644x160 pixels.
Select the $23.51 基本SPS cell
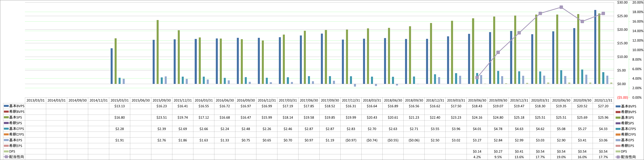click(x=161, y=117)
